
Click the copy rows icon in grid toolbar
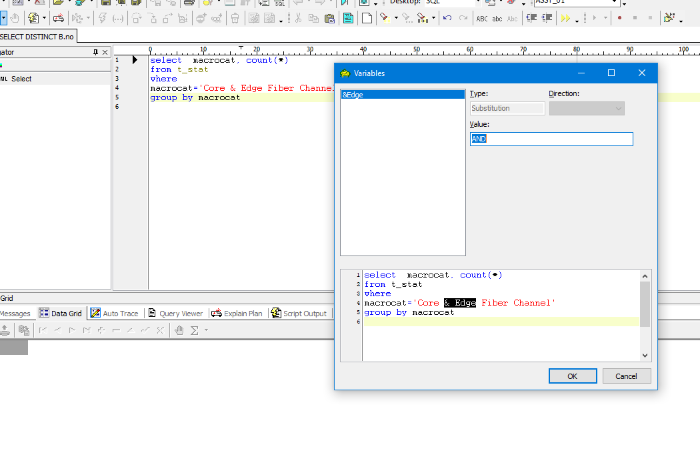(x=24, y=330)
